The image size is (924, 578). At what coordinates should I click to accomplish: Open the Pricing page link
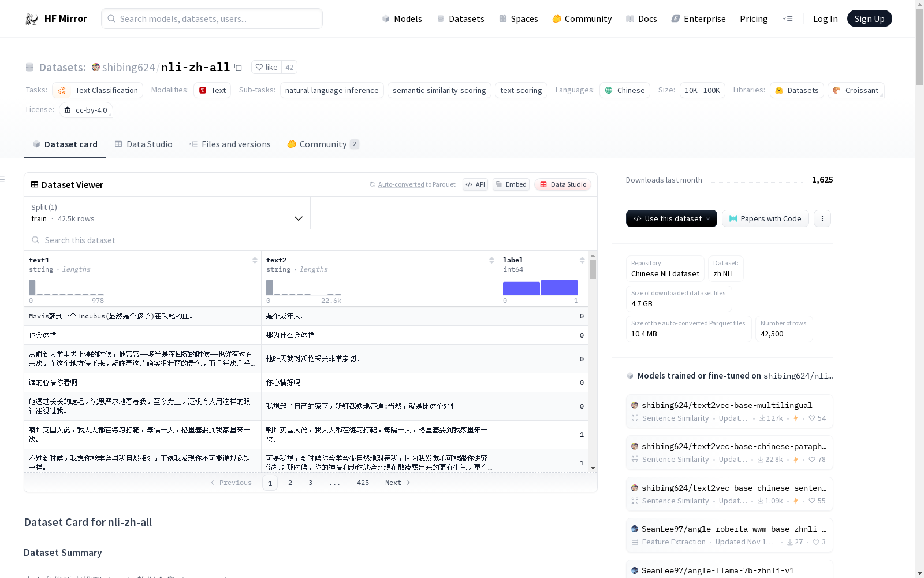point(754,18)
